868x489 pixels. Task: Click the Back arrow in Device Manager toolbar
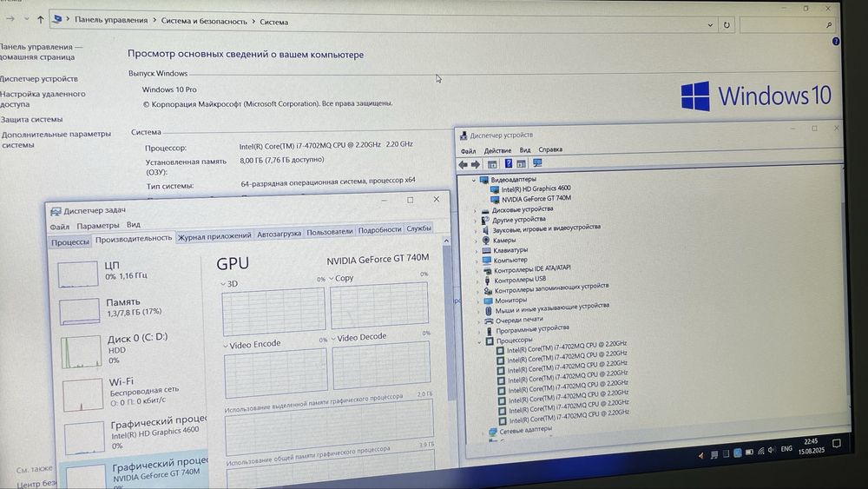(463, 164)
